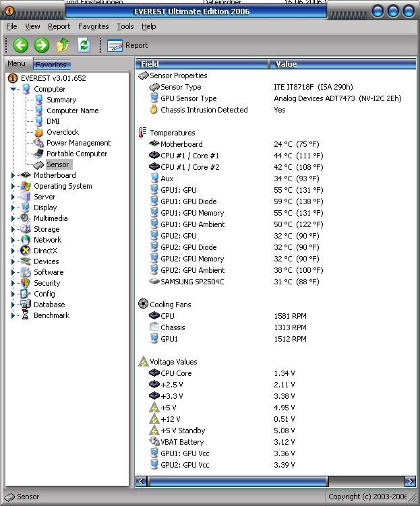The width and height of the screenshot is (420, 506).
Task: Expand the Operating System tree node
Action: [13, 186]
